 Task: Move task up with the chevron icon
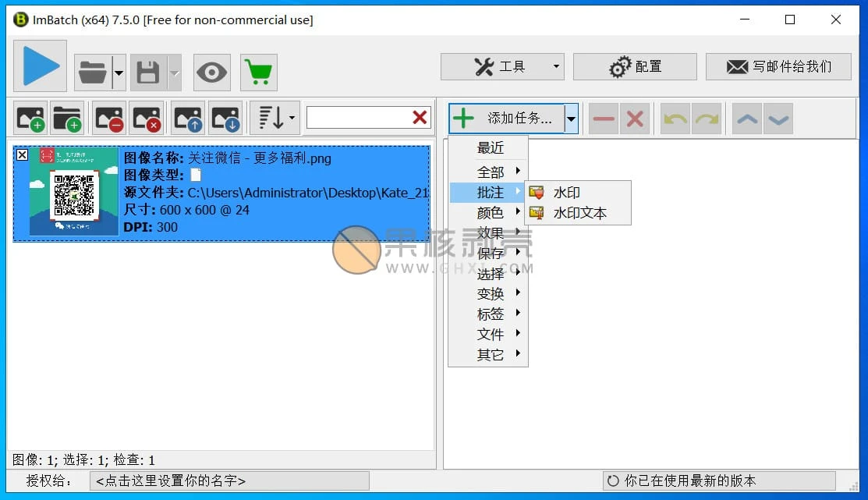pos(747,119)
